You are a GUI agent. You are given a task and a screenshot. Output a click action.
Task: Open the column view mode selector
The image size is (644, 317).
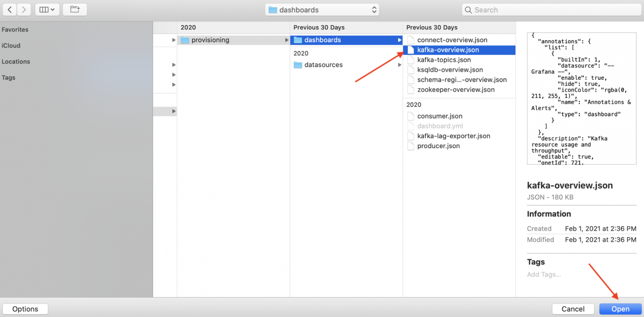(47, 10)
